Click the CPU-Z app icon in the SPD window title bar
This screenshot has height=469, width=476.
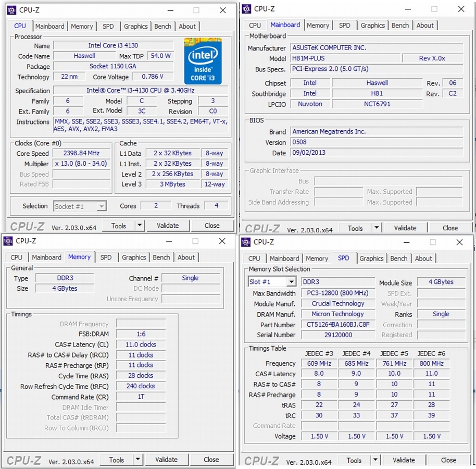pos(246,242)
